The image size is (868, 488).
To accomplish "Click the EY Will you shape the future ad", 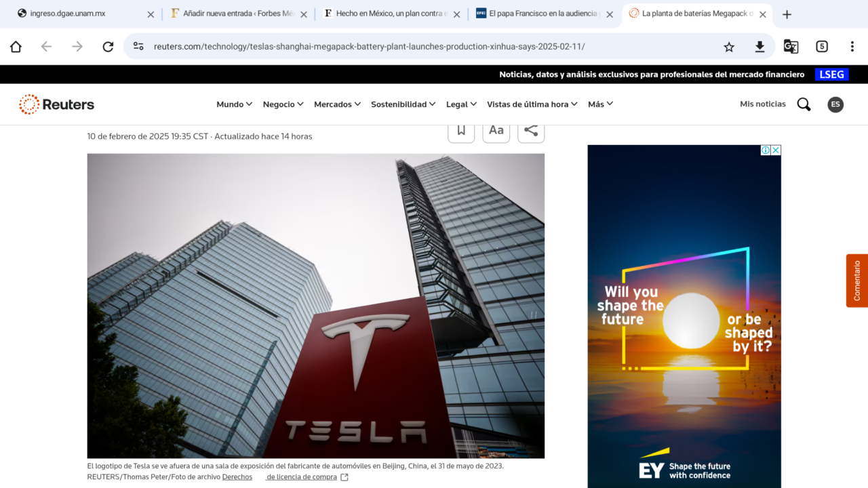I will [684, 317].
